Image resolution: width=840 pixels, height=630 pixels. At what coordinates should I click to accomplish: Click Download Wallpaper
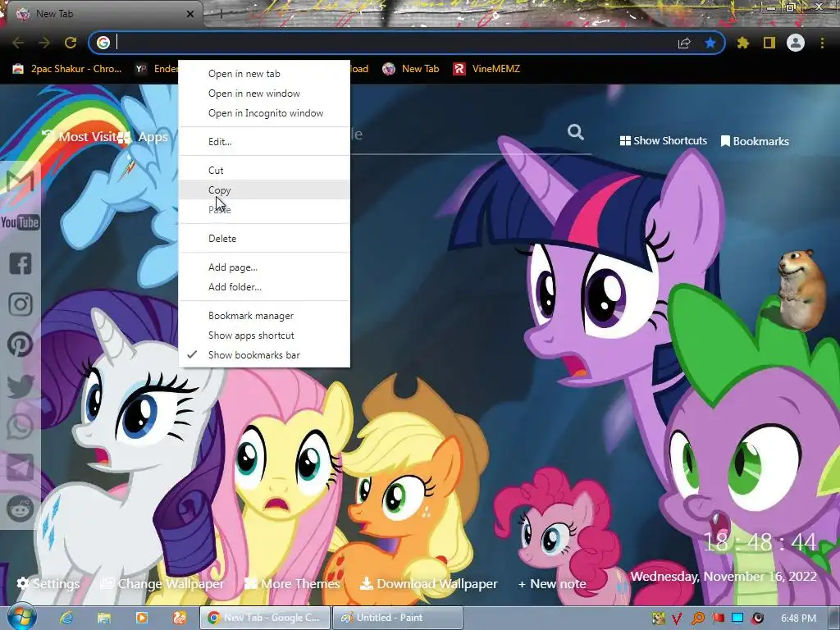(428, 583)
